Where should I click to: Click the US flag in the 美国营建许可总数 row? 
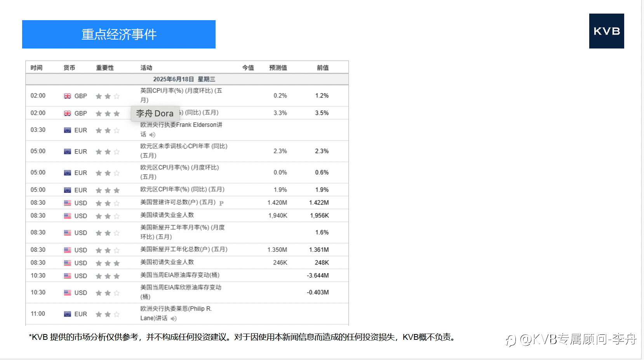pos(68,203)
